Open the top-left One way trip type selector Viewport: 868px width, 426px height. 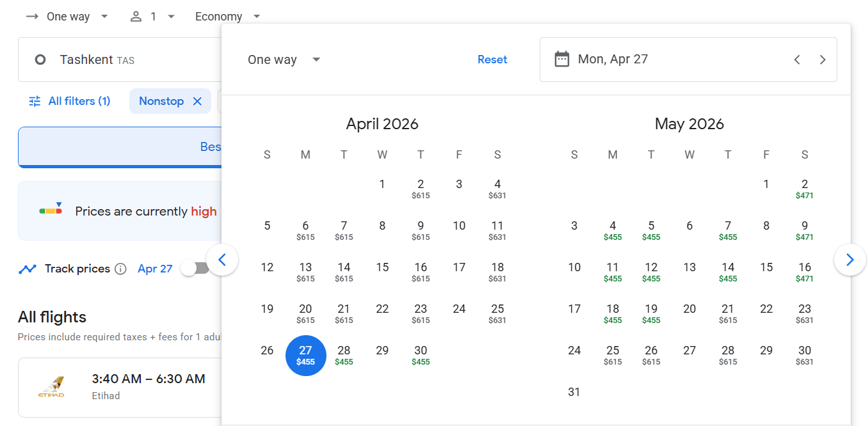point(67,17)
